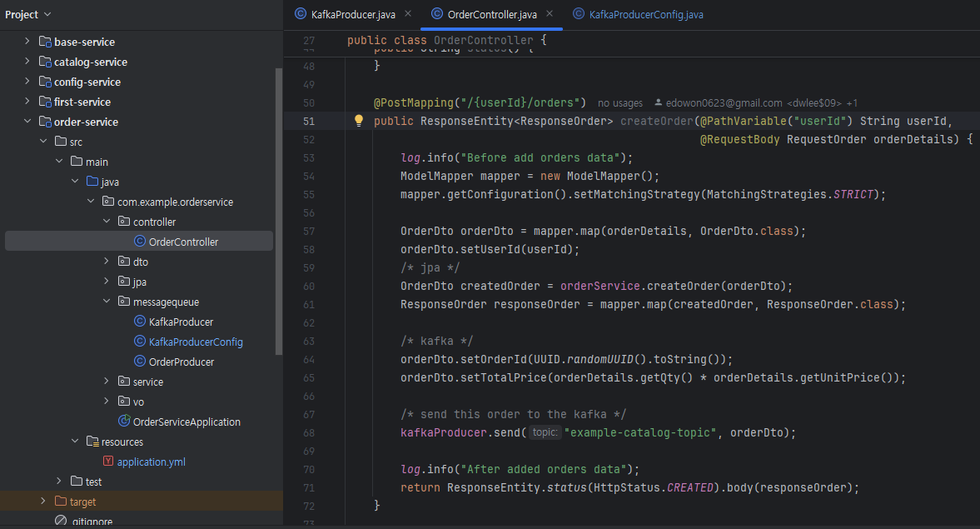This screenshot has width=980, height=529.
Task: Click the createOrder method name on line 51
Action: click(x=657, y=122)
